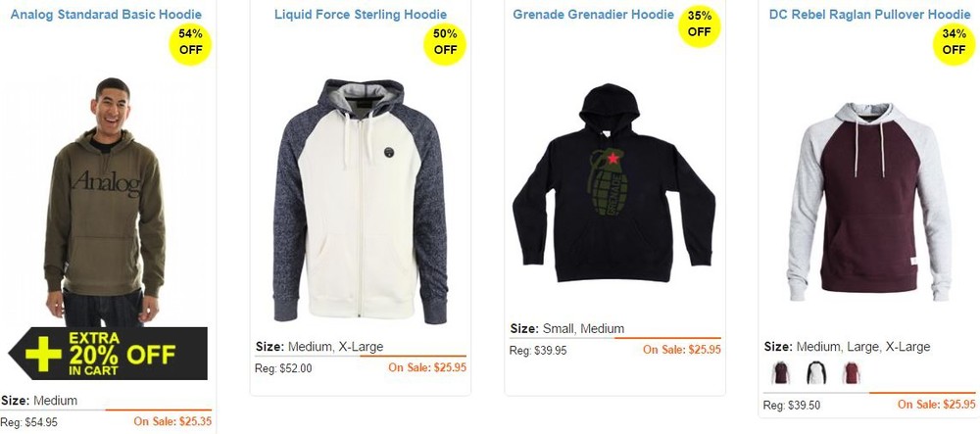Viewport: 980px width, 434px height.
Task: Click the 54% OFF yellow badge
Action: click(191, 44)
